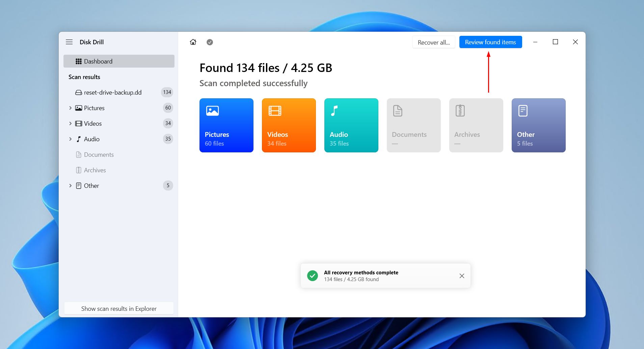Click the Dashboard grid icon

79,61
